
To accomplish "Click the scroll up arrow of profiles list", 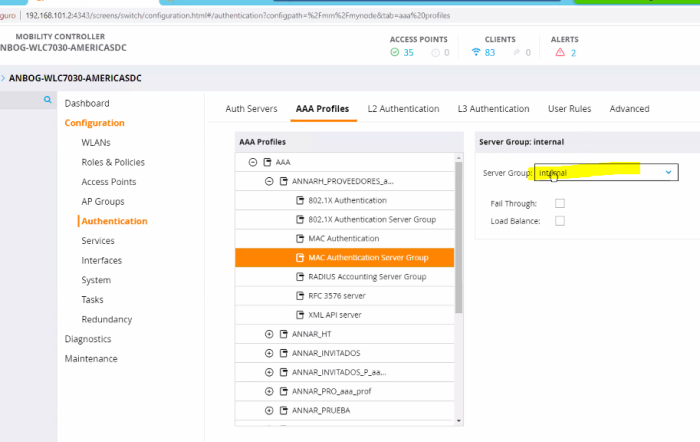I will click(x=458, y=158).
